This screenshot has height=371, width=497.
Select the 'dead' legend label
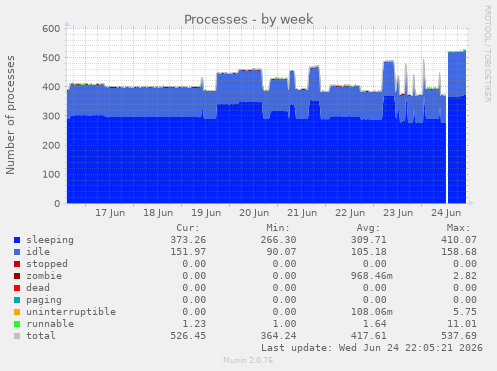pos(38,288)
